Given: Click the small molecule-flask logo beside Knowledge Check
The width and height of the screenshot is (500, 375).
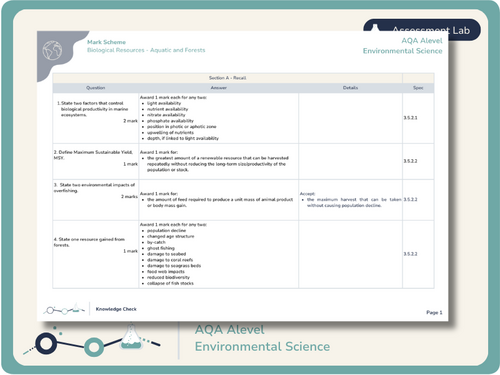Looking at the screenshot, I should [64, 309].
